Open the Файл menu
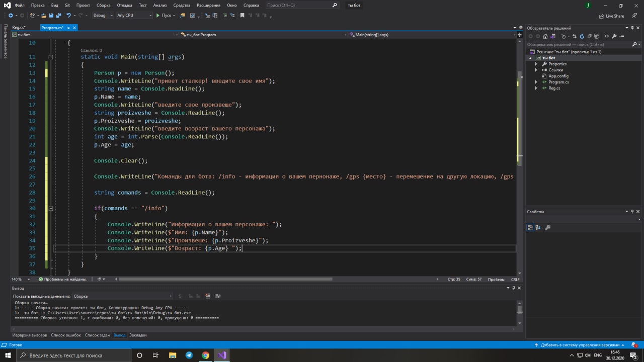The width and height of the screenshot is (644, 362). (x=20, y=5)
